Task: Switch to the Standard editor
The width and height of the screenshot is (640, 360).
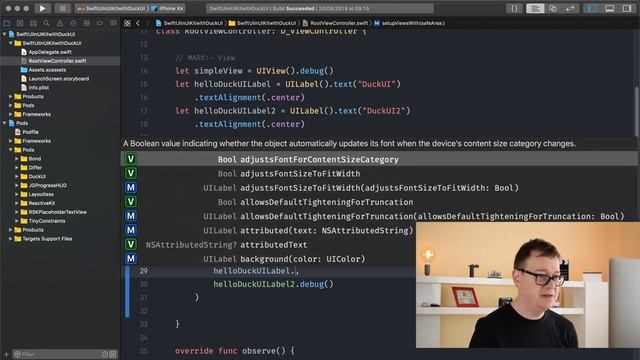Action: (535, 8)
